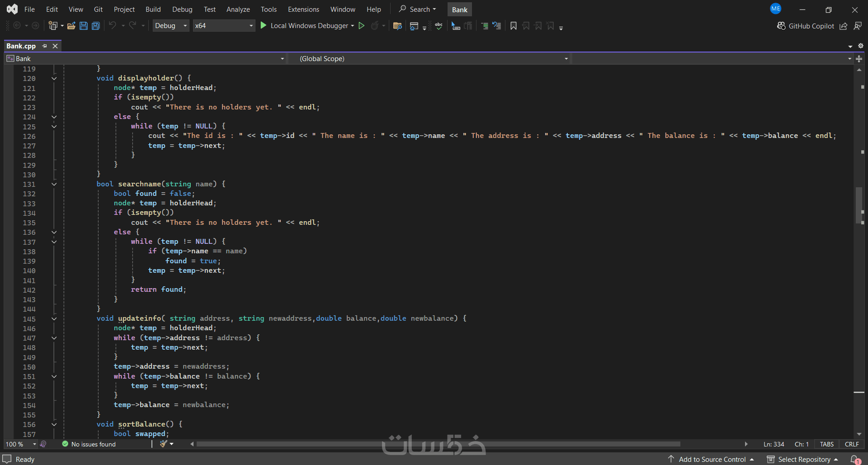This screenshot has height=465, width=868.
Task: Open the Bank project navigation dropdown
Action: 145,59
